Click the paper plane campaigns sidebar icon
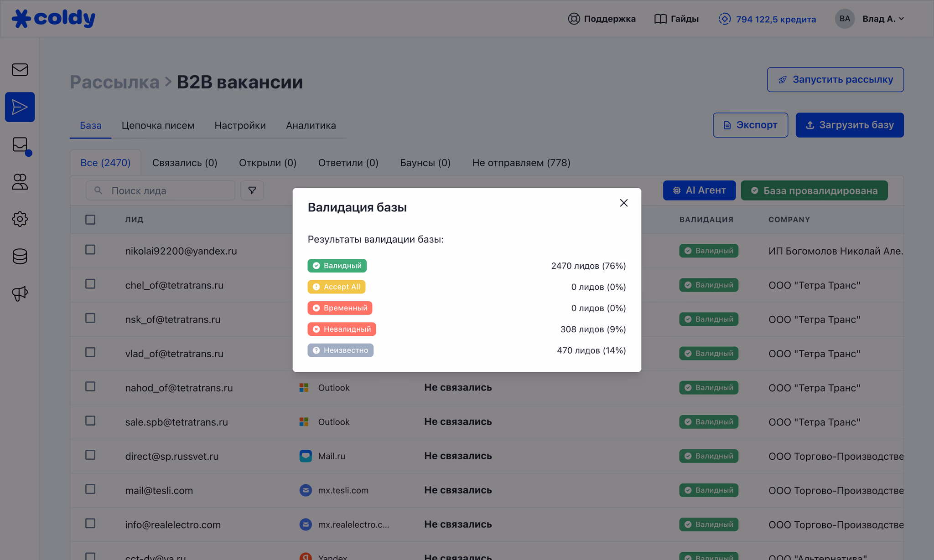 (x=20, y=107)
